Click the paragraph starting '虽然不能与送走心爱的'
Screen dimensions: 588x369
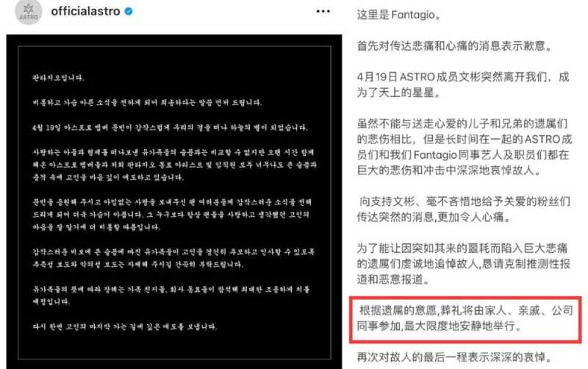tap(465, 147)
